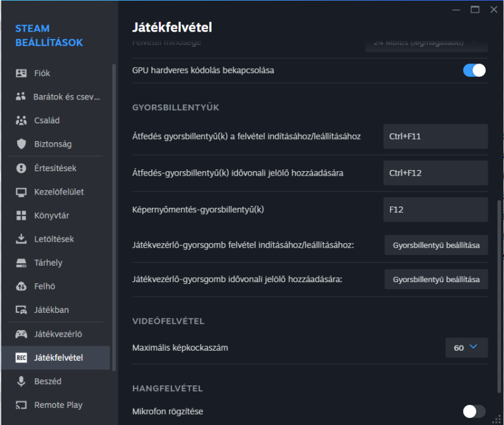This screenshot has height=425, width=504.
Task: Open the Letöltések settings label
Action: [54, 239]
